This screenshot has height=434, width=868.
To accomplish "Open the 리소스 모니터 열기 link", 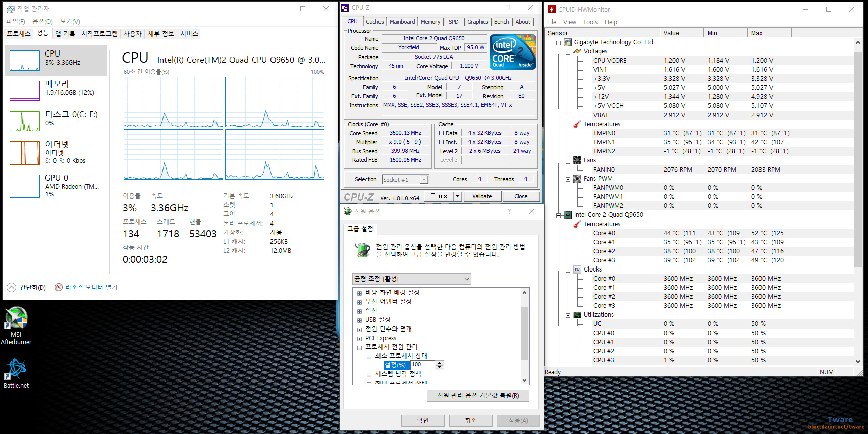I will 91,287.
